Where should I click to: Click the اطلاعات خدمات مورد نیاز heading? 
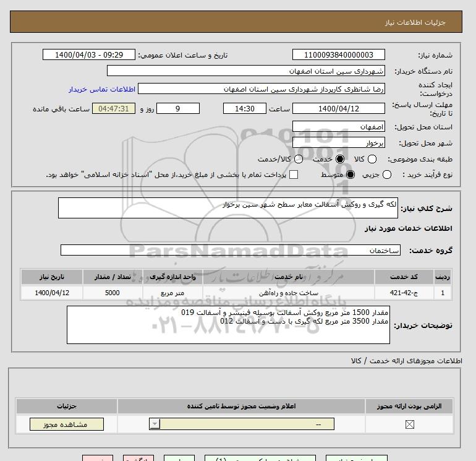(408, 228)
